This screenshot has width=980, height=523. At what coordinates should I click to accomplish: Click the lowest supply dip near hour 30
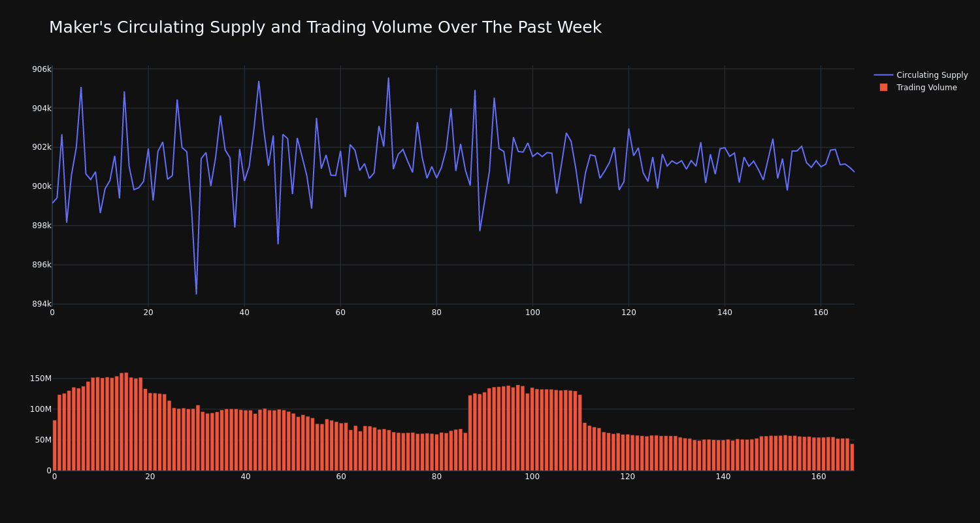coord(196,294)
